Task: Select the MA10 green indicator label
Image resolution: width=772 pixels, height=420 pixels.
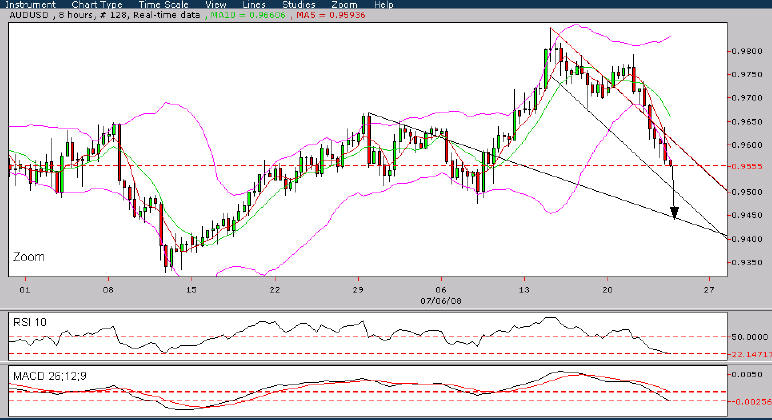Action: pyautogui.click(x=248, y=15)
